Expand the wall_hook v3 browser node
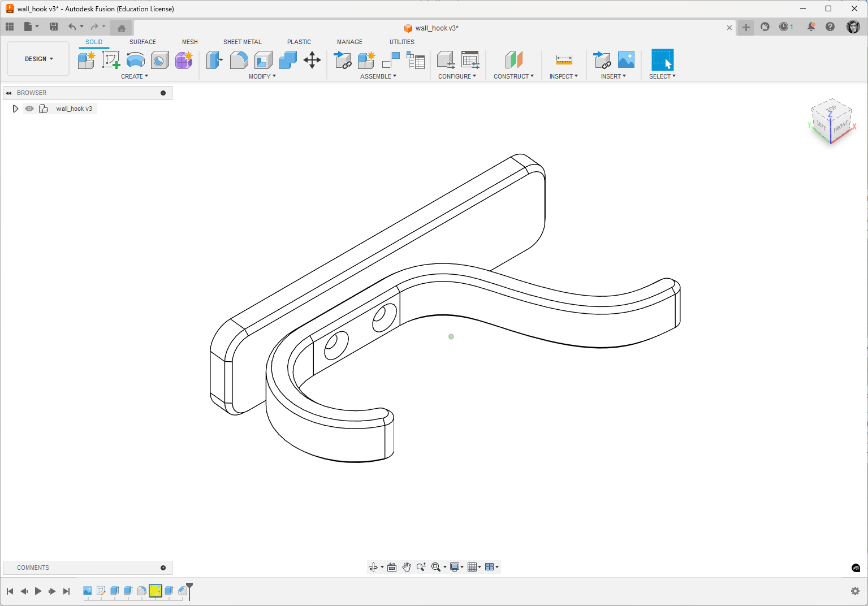The width and height of the screenshot is (868, 606). click(15, 109)
